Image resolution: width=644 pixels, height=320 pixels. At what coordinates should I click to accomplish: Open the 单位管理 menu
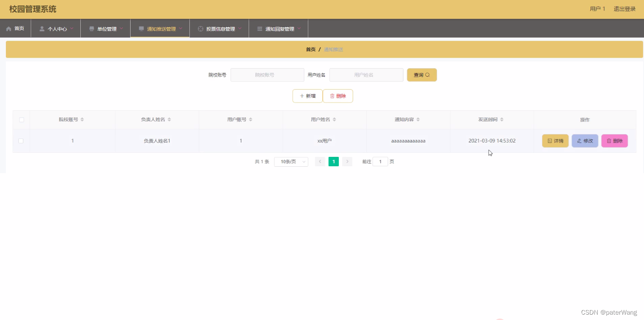point(105,28)
